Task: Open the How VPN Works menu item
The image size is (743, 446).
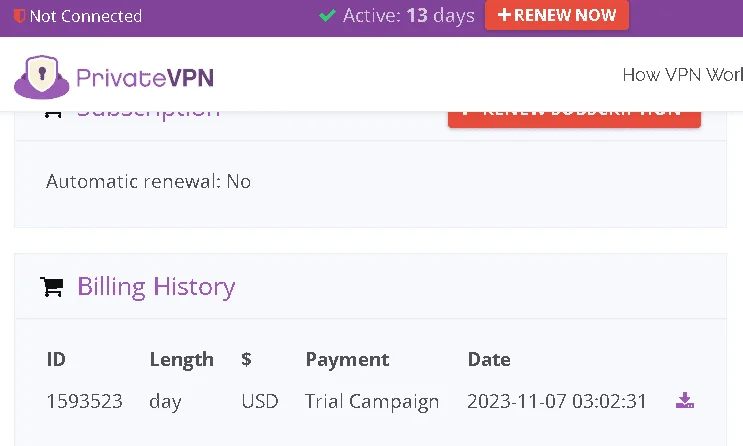Action: coord(682,74)
